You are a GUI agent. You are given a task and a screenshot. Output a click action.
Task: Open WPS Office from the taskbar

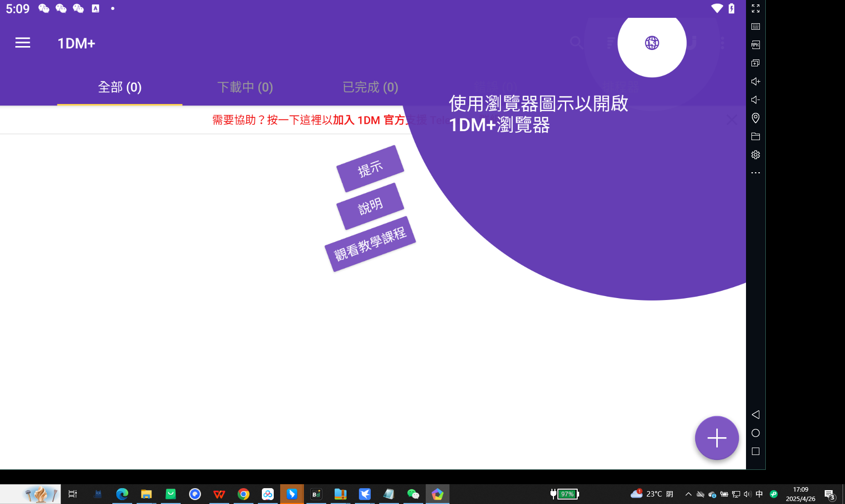point(219,494)
